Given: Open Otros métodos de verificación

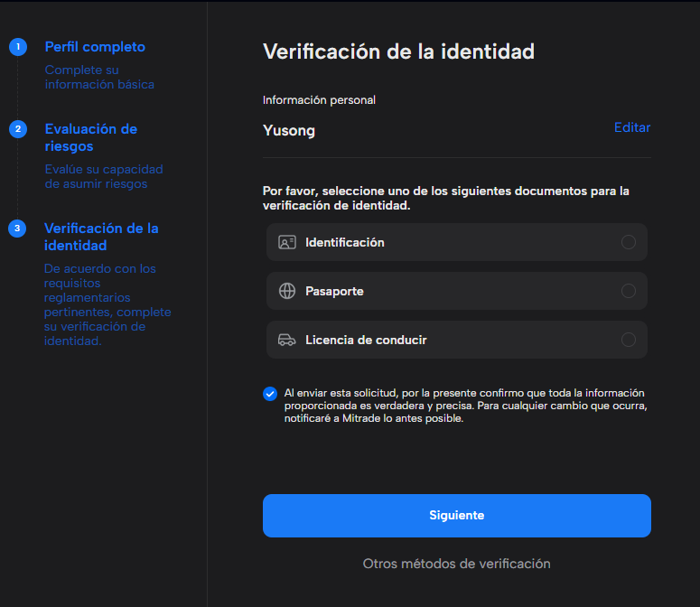Looking at the screenshot, I should [456, 564].
